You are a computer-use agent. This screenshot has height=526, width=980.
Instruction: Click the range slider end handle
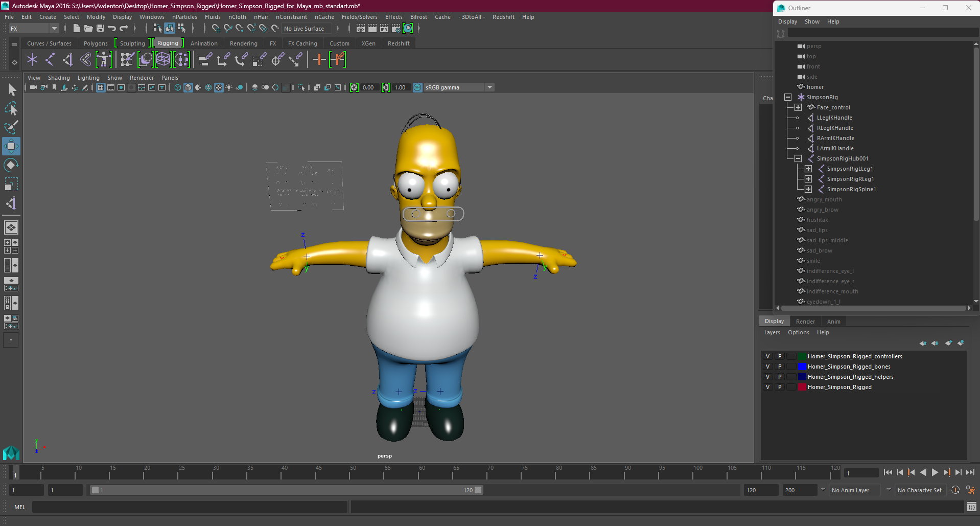point(478,490)
